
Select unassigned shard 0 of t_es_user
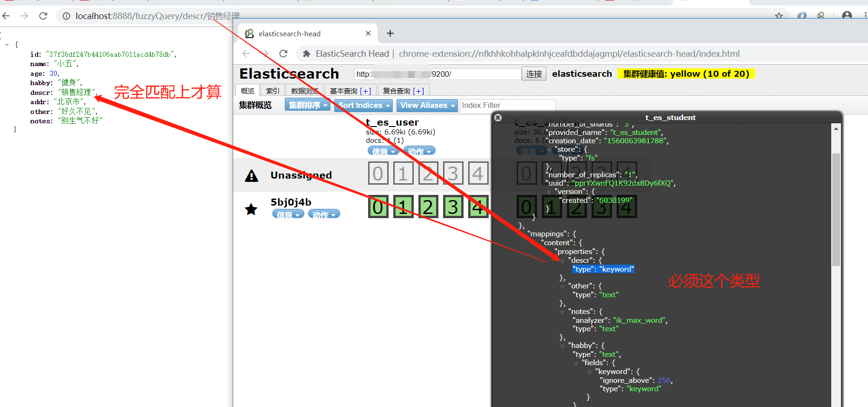[378, 173]
